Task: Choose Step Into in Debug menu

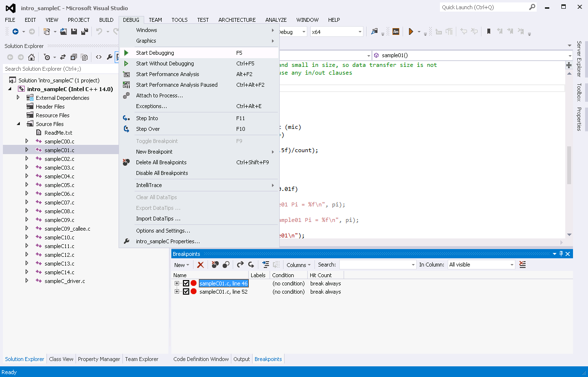Action: click(x=199, y=118)
